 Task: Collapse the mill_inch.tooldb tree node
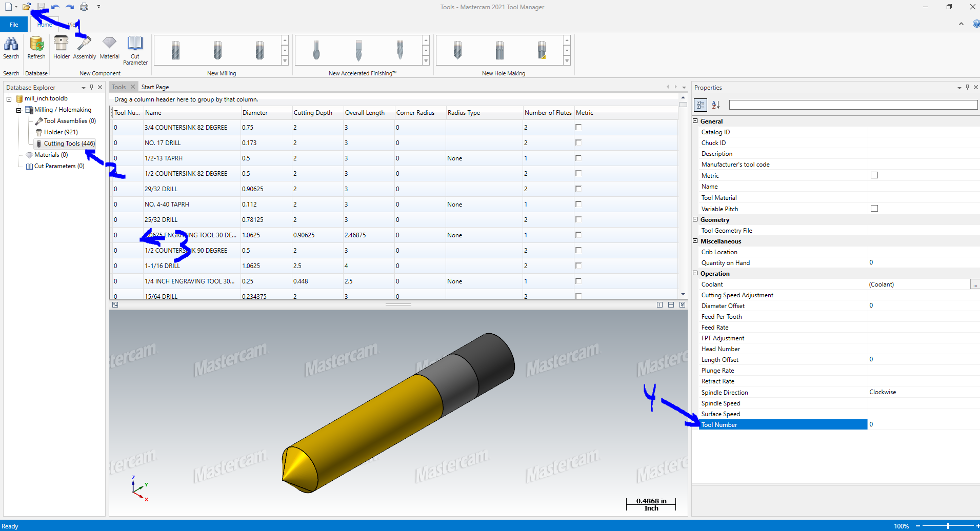[9, 98]
